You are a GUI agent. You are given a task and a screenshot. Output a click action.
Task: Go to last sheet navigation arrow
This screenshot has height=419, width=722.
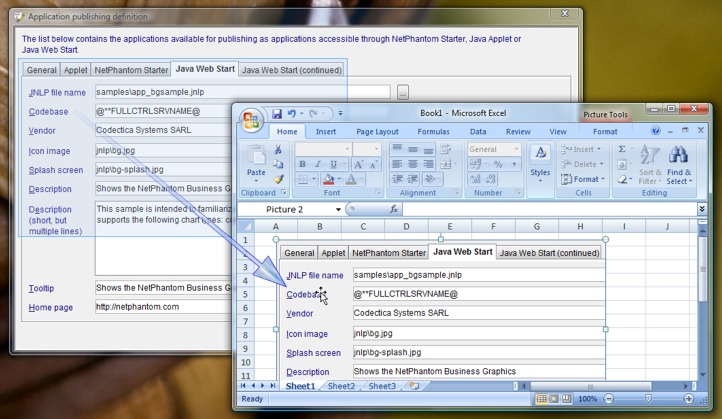tap(273, 386)
